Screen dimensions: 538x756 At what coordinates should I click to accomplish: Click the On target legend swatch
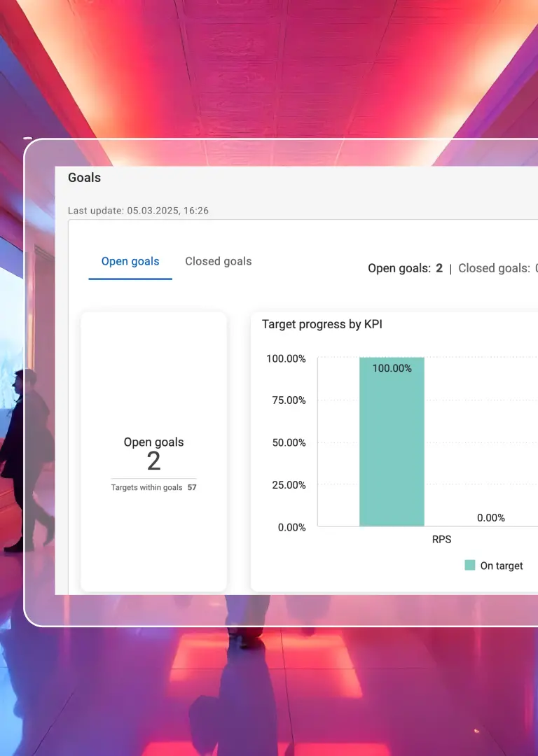469,565
